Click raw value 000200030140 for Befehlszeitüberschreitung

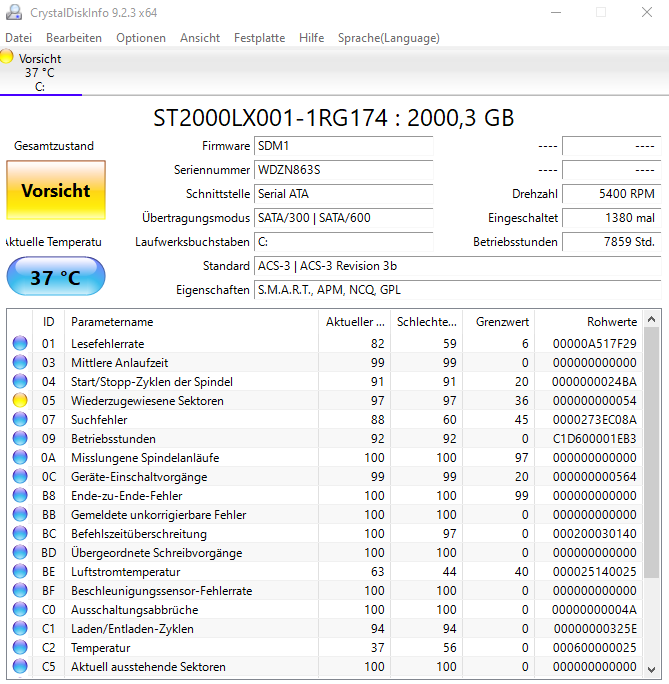(x=595, y=534)
